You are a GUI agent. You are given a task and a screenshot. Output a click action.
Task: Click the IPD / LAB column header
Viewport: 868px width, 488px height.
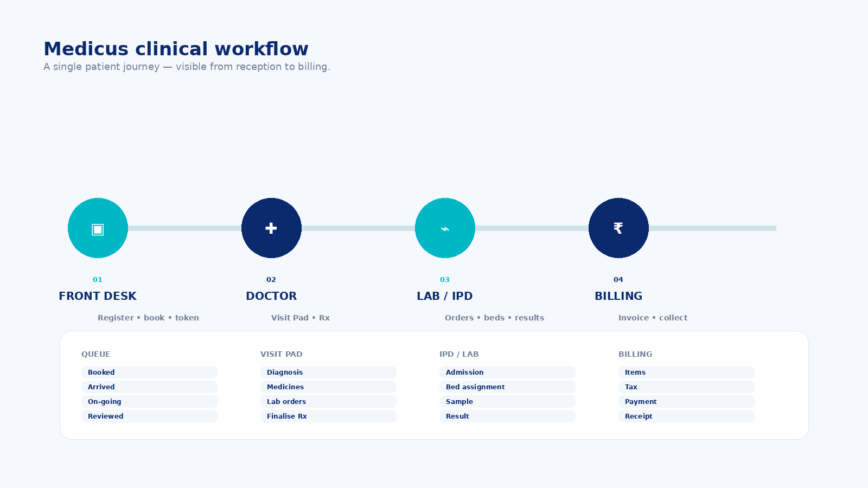click(x=459, y=354)
